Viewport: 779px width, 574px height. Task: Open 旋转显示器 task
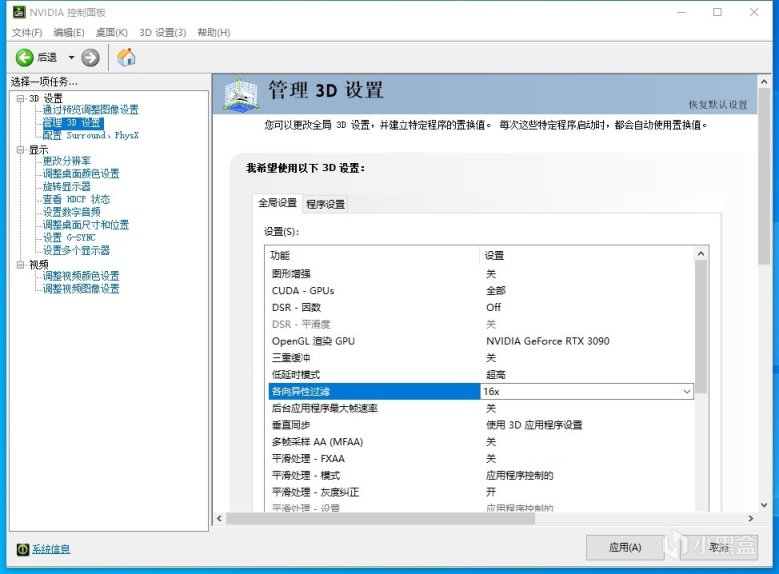click(67, 186)
